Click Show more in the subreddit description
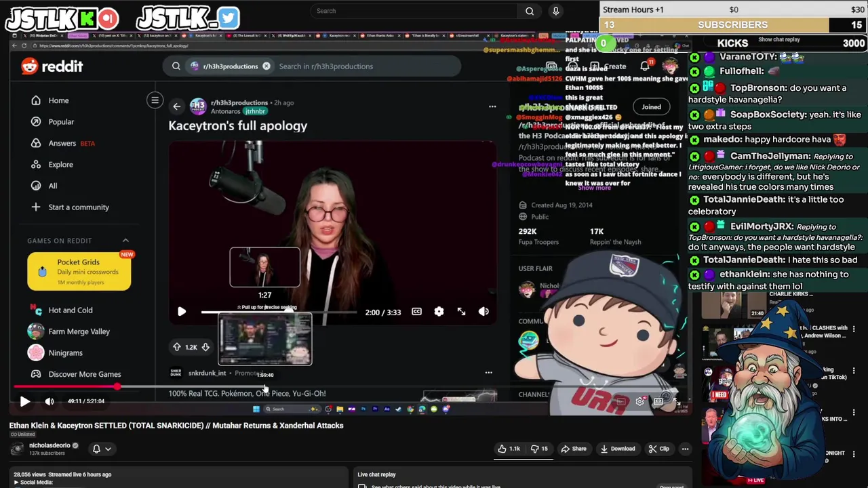The image size is (868, 488). (594, 188)
